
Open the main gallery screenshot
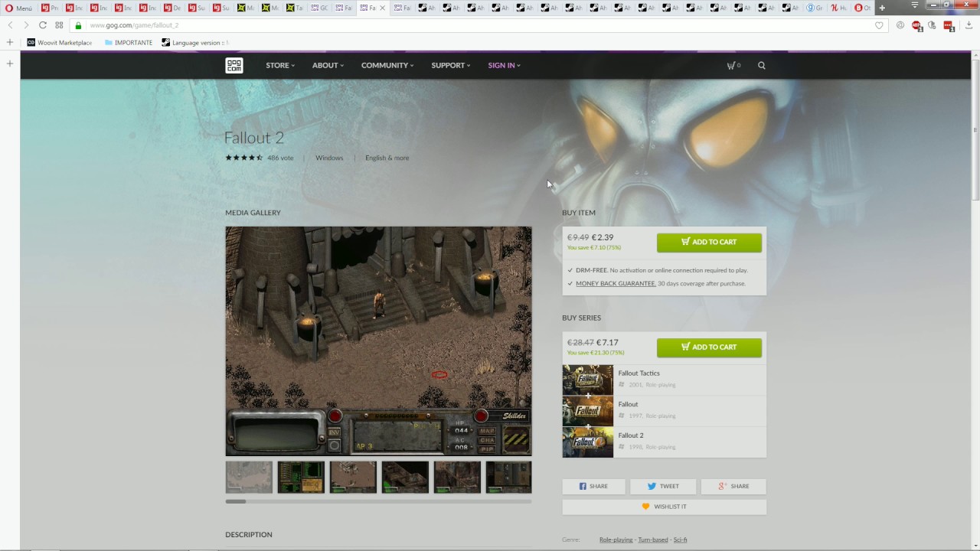[x=378, y=341]
